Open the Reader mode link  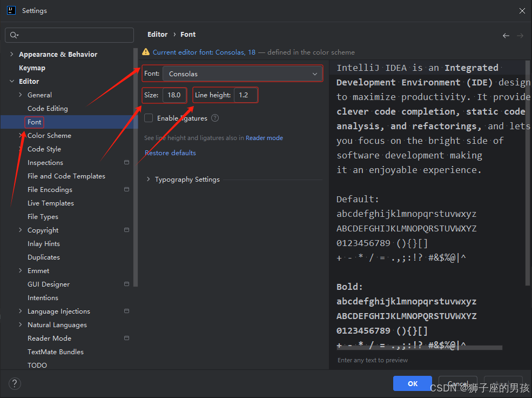pos(264,138)
